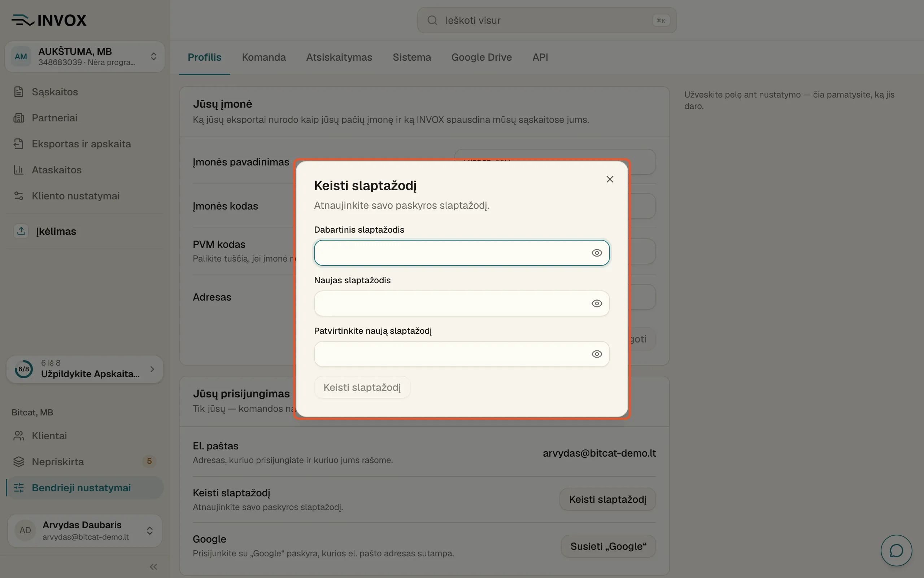Show the Dabartinis slaptažodis password
924x578 pixels.
(x=597, y=253)
